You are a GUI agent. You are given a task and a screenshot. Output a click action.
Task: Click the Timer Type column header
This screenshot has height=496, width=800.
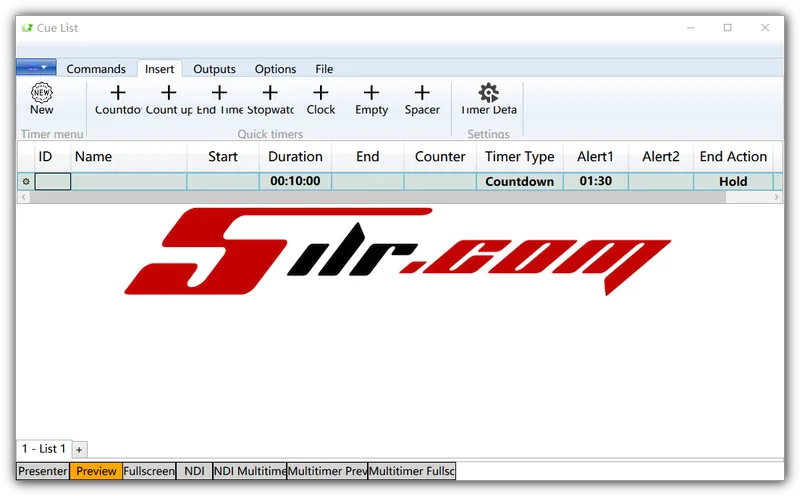coord(519,157)
